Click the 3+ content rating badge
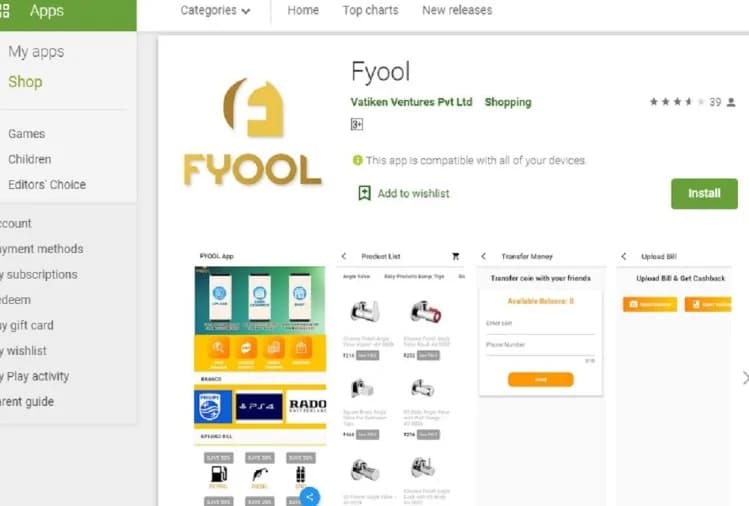This screenshot has width=749, height=506. pyautogui.click(x=357, y=125)
